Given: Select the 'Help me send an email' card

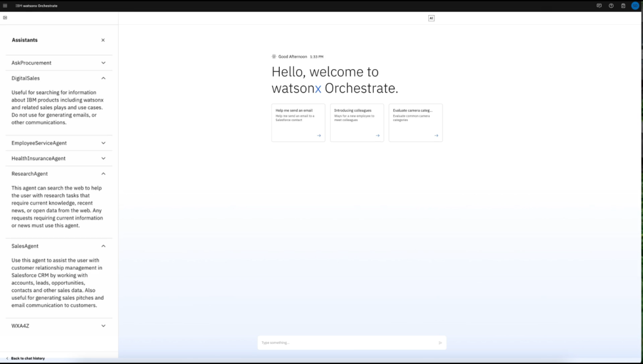Looking at the screenshot, I should click(298, 123).
